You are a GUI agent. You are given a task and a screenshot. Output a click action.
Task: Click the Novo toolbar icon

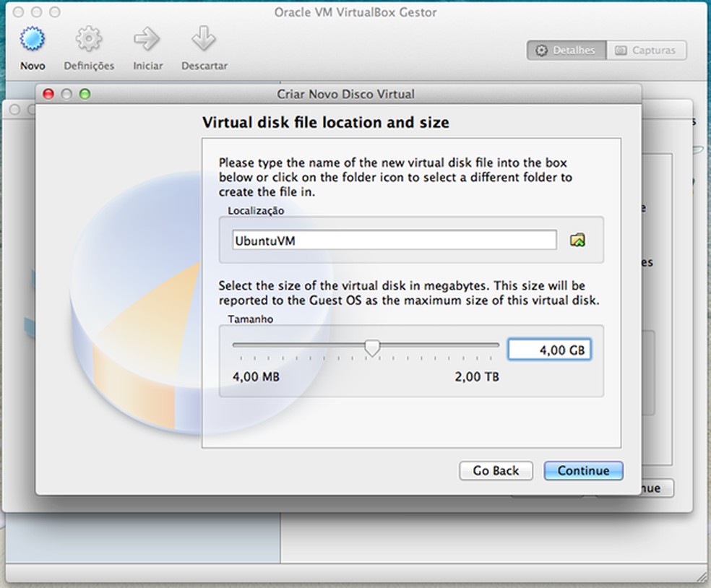33,40
